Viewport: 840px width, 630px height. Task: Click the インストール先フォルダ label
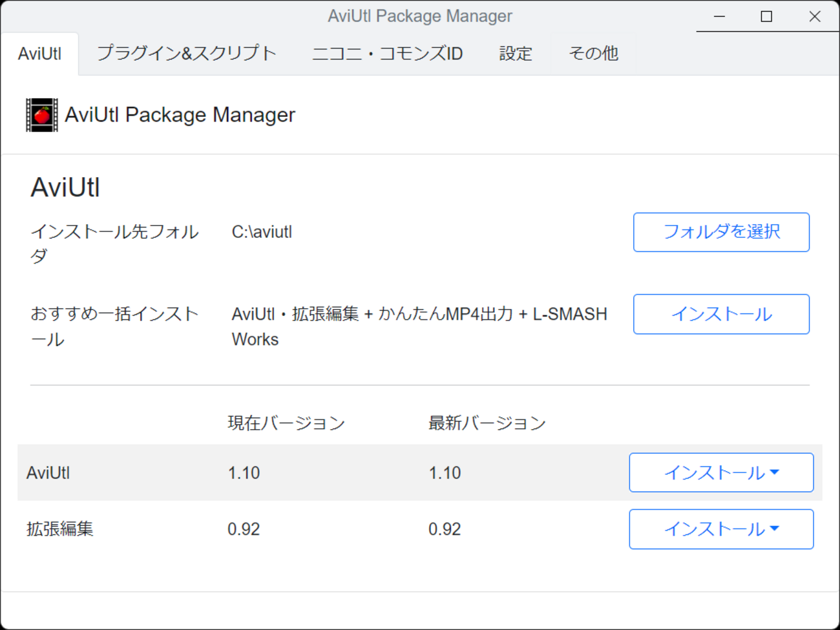click(x=114, y=244)
